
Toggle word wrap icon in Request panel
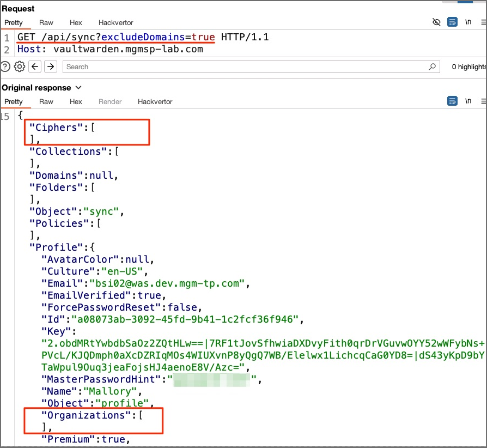tap(452, 22)
